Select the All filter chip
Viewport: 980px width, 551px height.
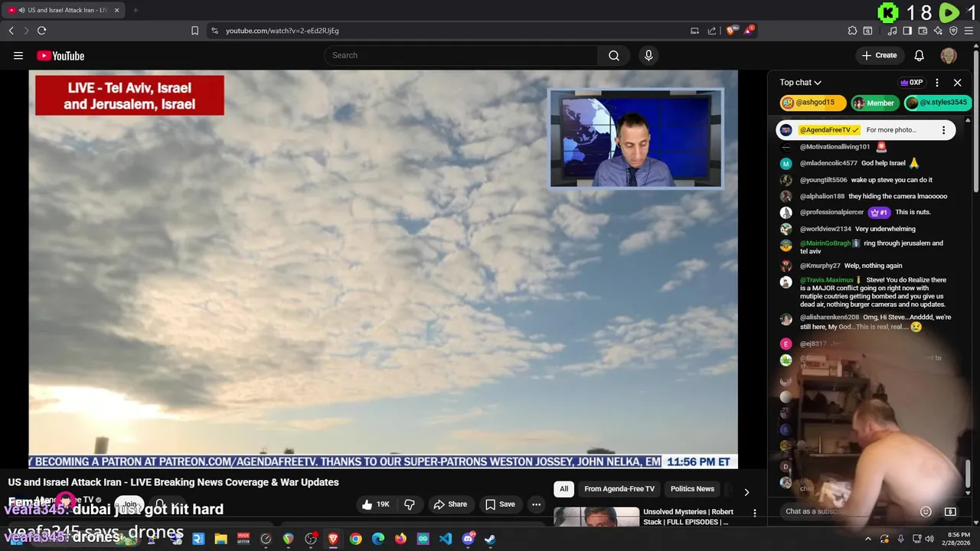[563, 489]
